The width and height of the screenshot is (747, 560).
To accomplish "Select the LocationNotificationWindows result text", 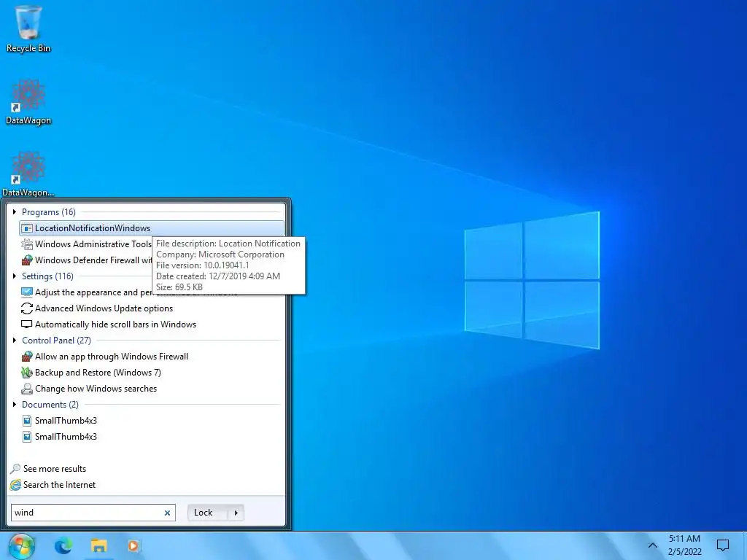I will coord(93,228).
